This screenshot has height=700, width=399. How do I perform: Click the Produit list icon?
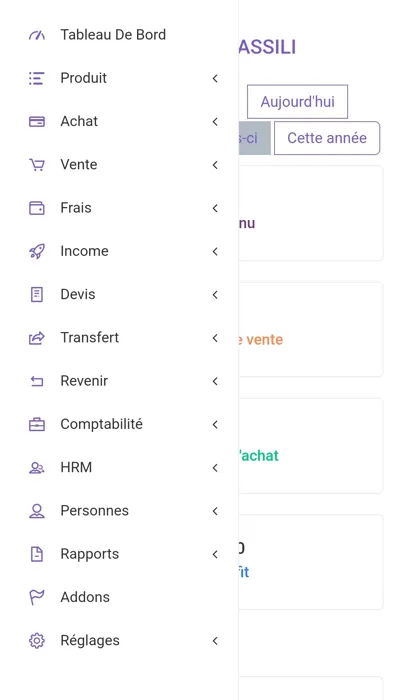(x=37, y=78)
